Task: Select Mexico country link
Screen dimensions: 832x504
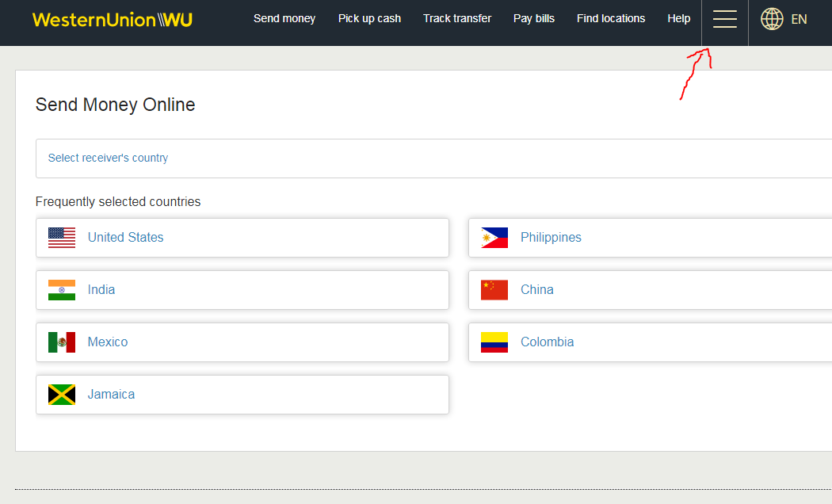Action: click(108, 342)
